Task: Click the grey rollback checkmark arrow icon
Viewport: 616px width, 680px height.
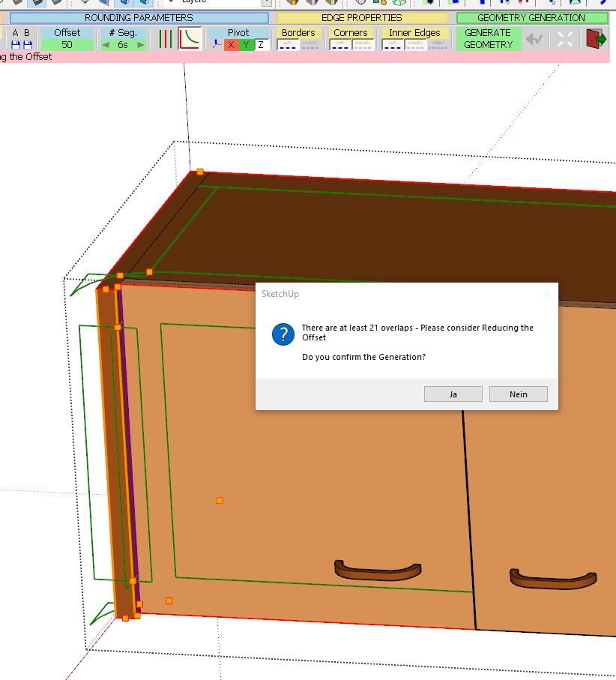Action: pyautogui.click(x=534, y=39)
